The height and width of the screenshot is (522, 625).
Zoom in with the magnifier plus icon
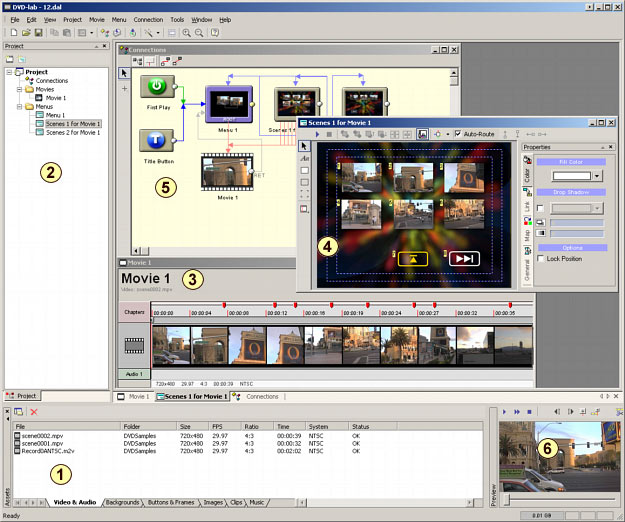(x=186, y=33)
